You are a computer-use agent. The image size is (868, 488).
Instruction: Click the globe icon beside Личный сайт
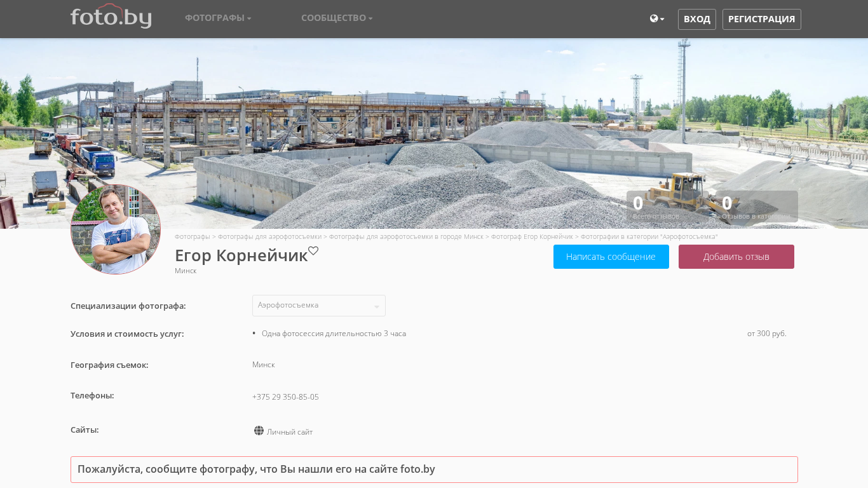click(259, 431)
